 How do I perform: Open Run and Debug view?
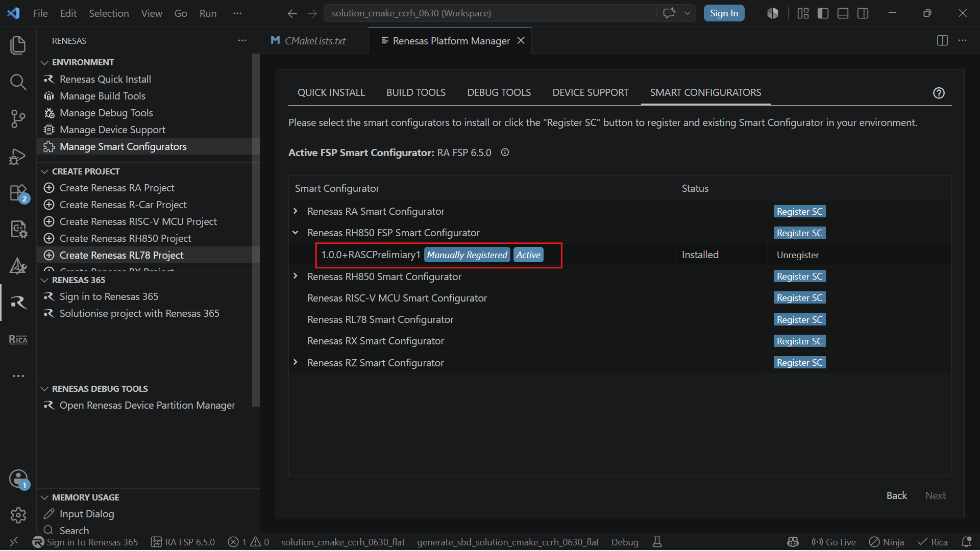pos(18,156)
